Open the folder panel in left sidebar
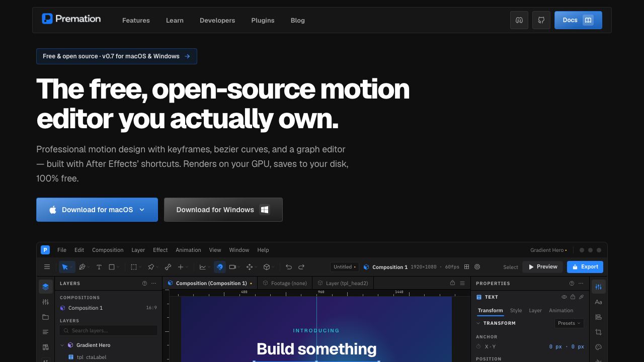The image size is (644, 362). point(46,317)
